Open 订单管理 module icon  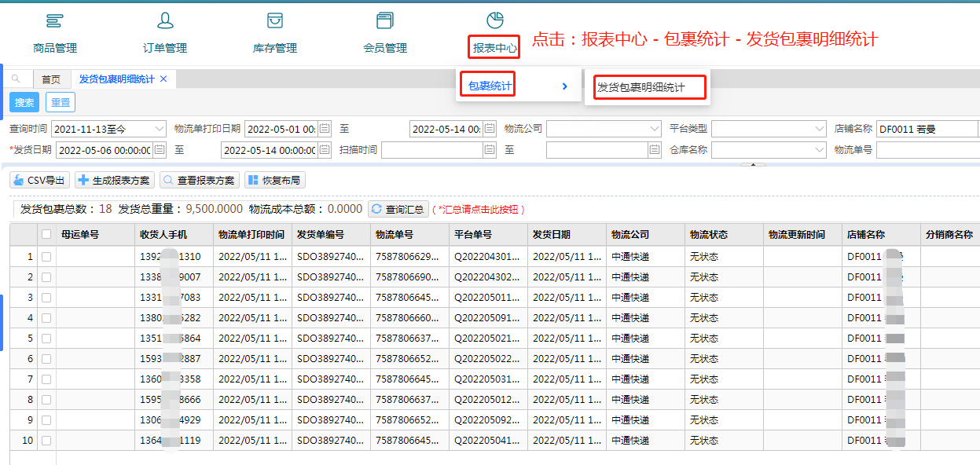[x=165, y=21]
